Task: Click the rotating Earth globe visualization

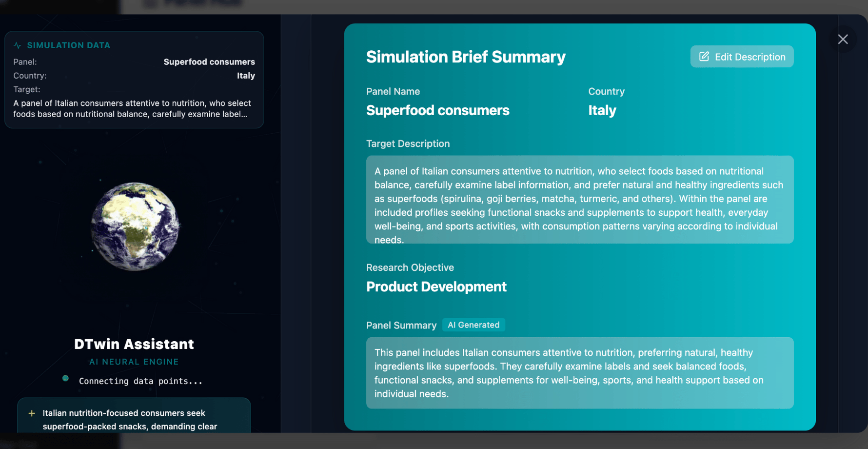Action: [x=135, y=225]
